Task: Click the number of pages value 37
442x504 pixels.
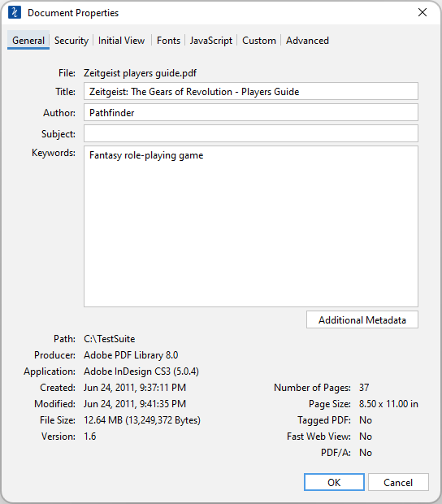Action: (364, 388)
